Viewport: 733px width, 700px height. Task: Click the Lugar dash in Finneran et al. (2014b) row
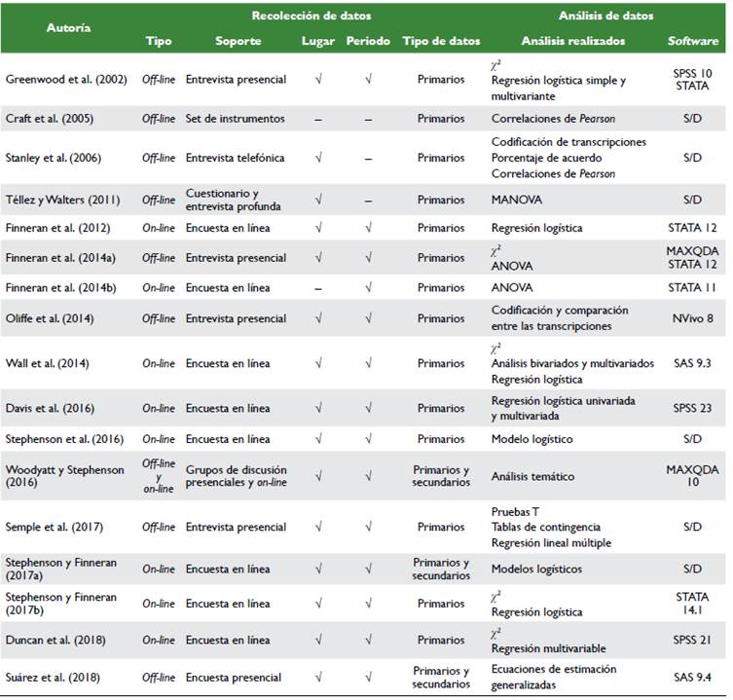(x=319, y=288)
